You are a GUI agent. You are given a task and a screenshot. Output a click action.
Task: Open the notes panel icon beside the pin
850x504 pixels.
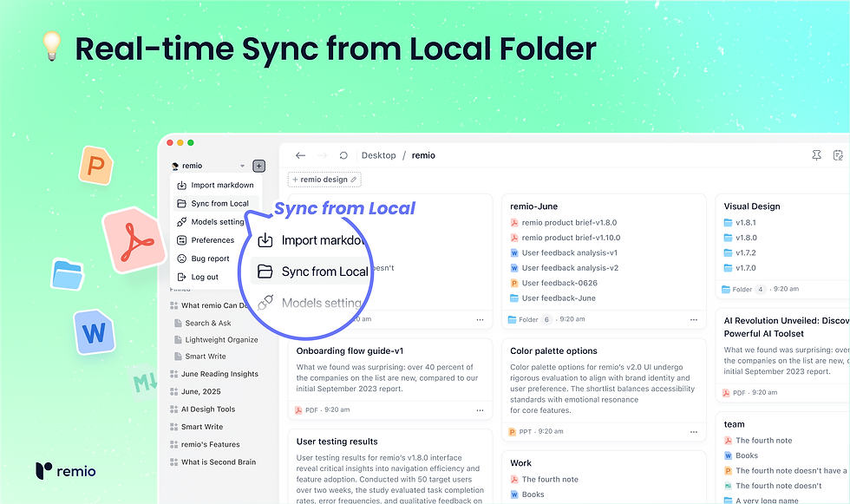point(838,155)
